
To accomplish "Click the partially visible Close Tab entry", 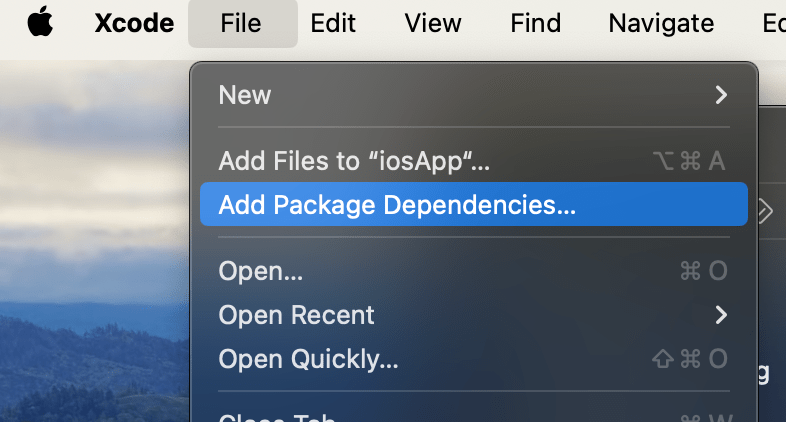I will (x=277, y=416).
